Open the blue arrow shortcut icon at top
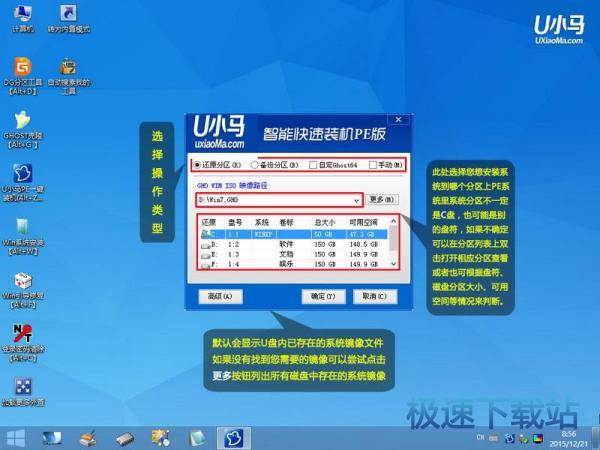 [x=69, y=18]
